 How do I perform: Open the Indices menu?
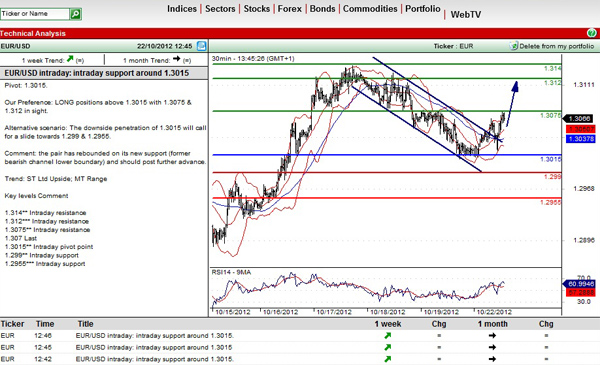(182, 9)
